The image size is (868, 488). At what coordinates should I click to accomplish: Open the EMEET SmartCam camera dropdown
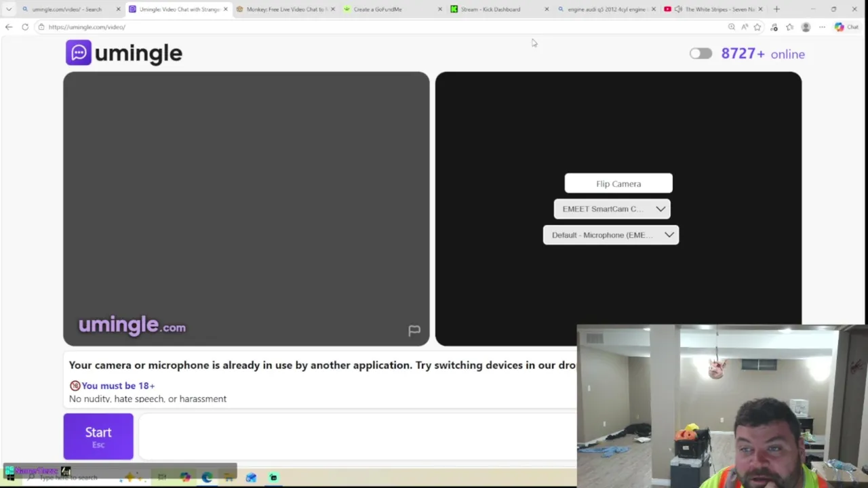point(612,209)
